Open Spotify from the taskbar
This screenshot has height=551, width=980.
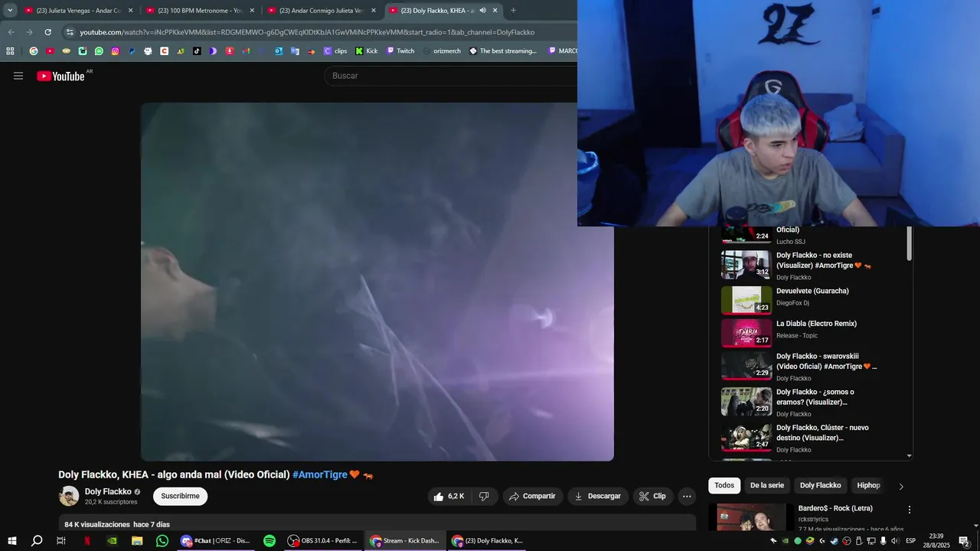click(x=269, y=541)
